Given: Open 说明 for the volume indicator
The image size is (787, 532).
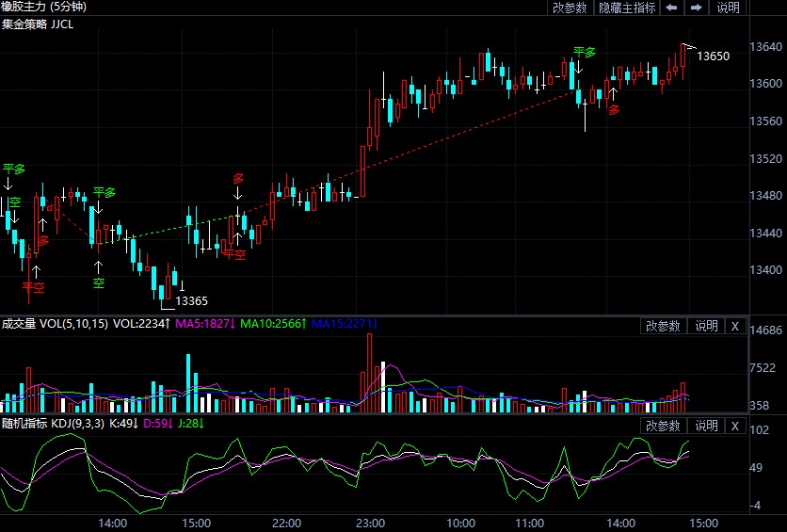Looking at the screenshot, I should point(706,326).
